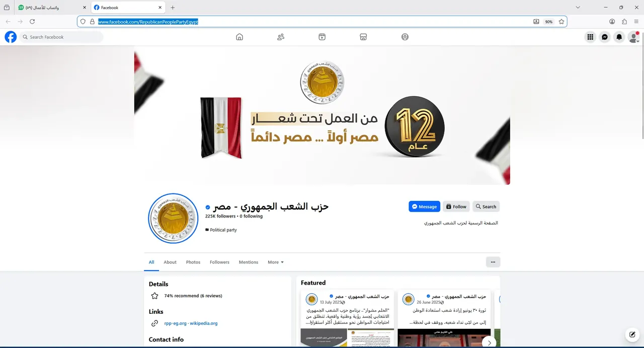644x348 pixels.
Task: Click the new message compose icon
Action: click(x=631, y=334)
